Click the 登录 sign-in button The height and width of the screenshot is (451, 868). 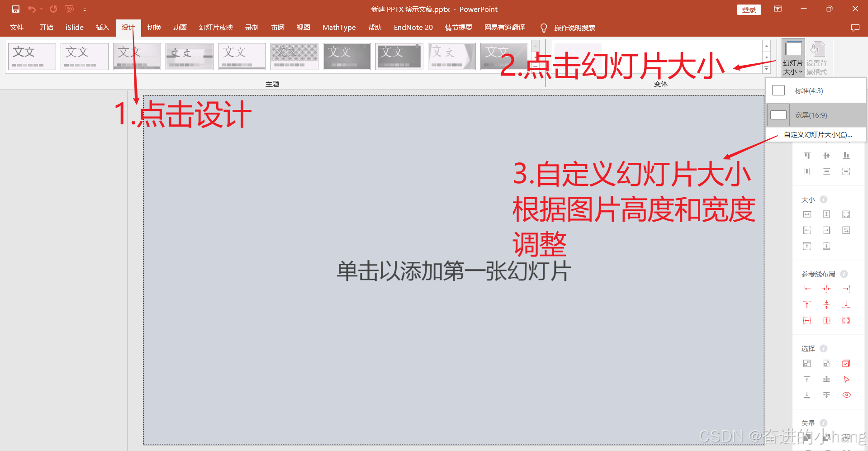click(x=749, y=9)
